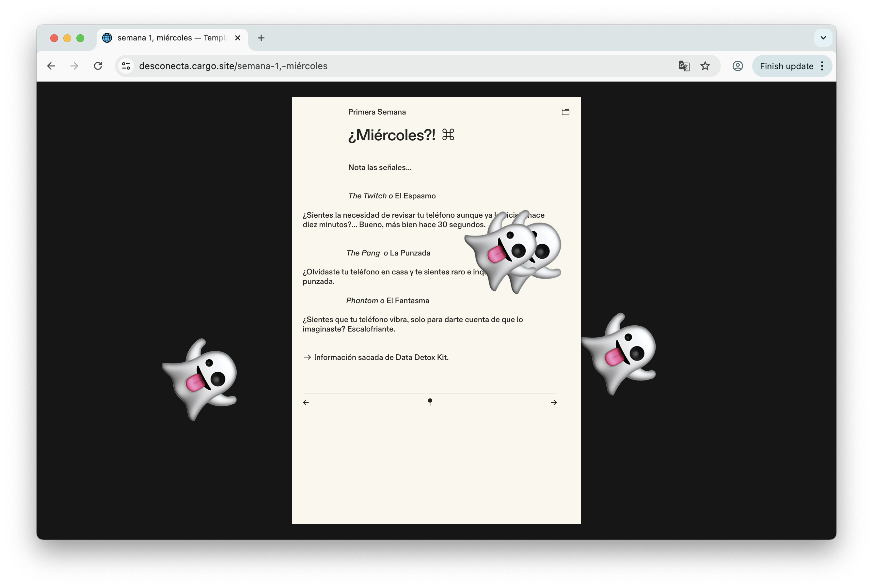View site information icon in the address bar

click(x=126, y=66)
